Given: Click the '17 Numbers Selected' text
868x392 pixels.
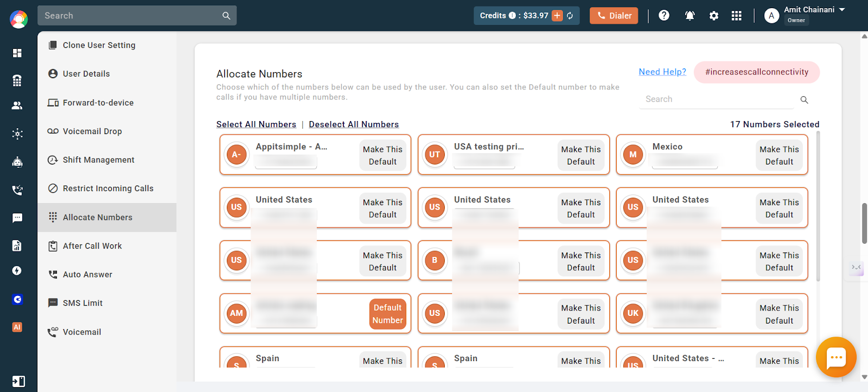Looking at the screenshot, I should (775, 124).
